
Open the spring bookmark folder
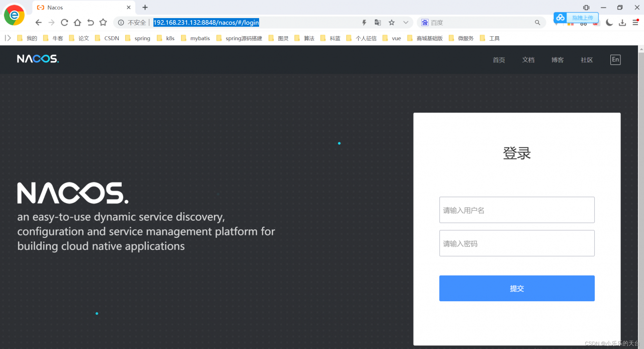[138, 38]
